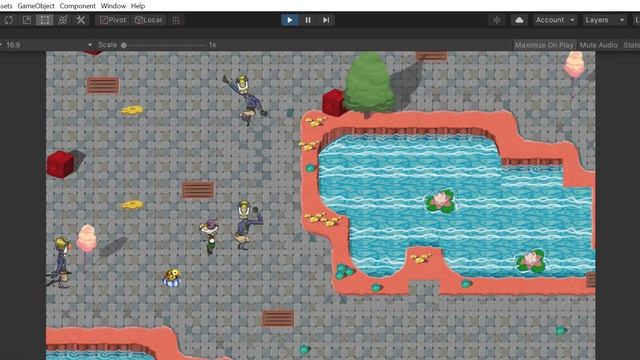Screen dimensions: 640x360
Task: Select the combined Transform tool icon
Action: 62,20
